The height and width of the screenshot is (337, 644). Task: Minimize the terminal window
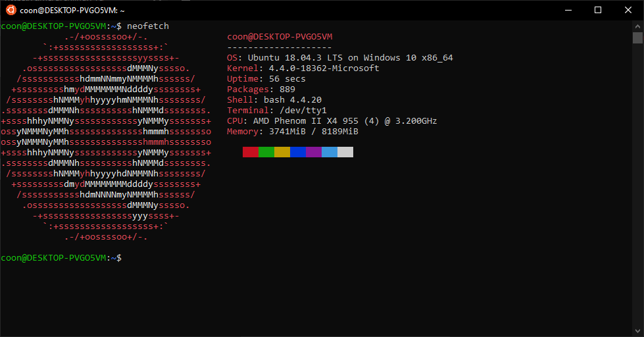pyautogui.click(x=568, y=10)
